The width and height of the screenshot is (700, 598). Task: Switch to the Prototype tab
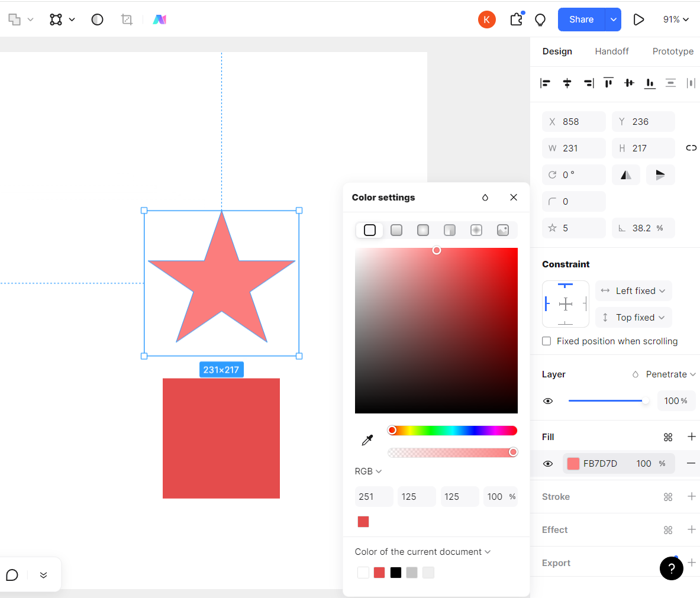click(x=673, y=51)
